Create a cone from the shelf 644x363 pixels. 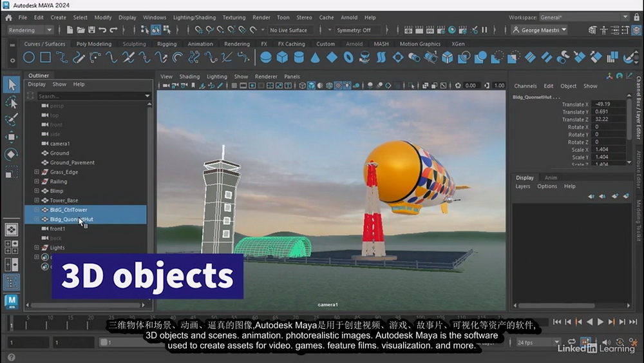315,57
